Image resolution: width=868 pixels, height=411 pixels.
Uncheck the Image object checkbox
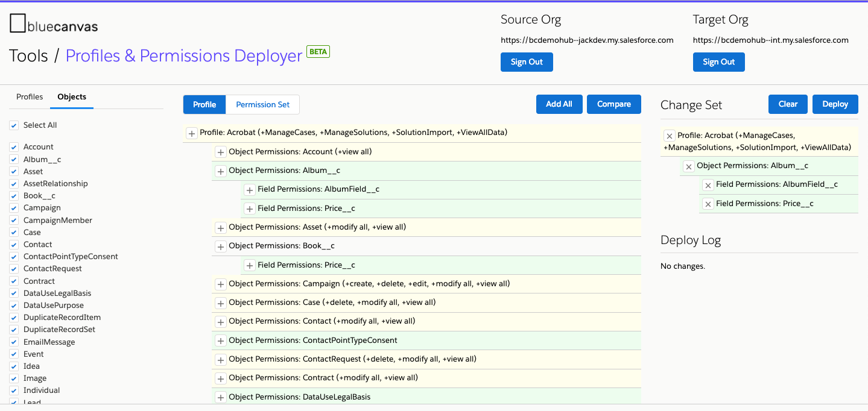pos(14,378)
